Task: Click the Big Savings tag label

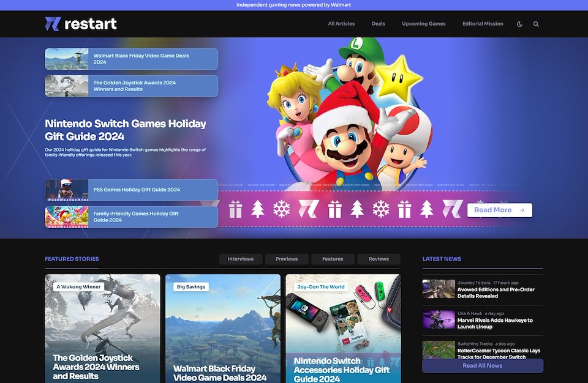Action: 191,287
